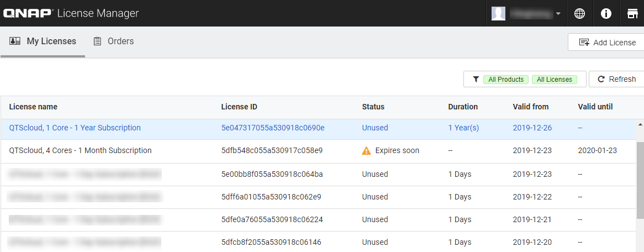This screenshot has width=644, height=252.
Task: Click the Add License button
Action: 607,43
